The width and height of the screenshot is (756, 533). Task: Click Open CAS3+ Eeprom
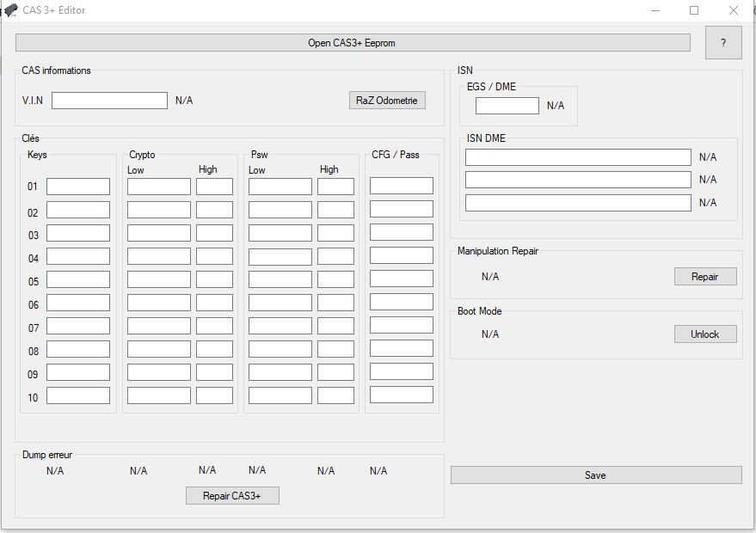pos(351,42)
